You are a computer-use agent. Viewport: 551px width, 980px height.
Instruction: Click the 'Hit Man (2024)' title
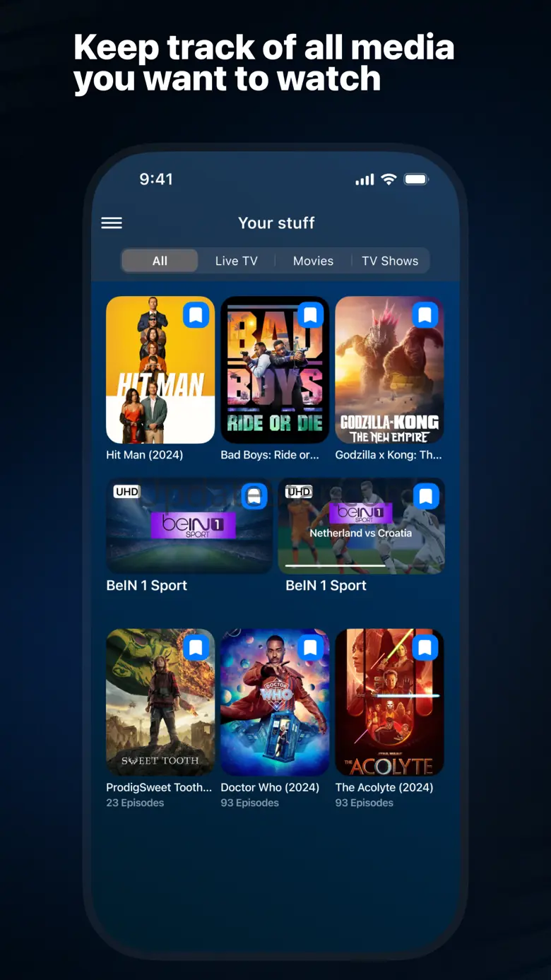pyautogui.click(x=145, y=455)
